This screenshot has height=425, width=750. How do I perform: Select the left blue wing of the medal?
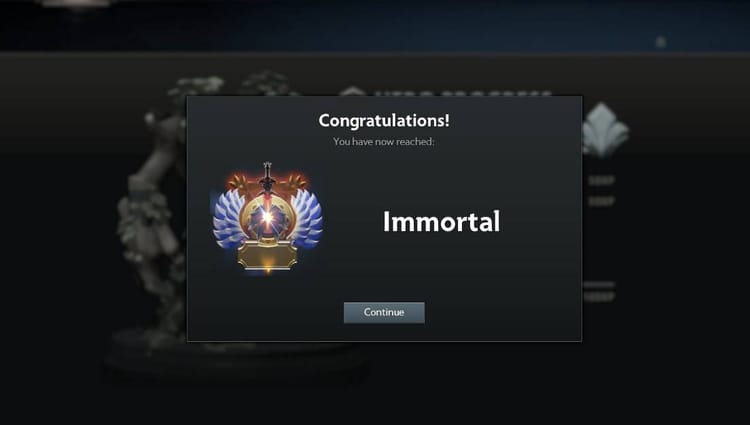(x=229, y=218)
